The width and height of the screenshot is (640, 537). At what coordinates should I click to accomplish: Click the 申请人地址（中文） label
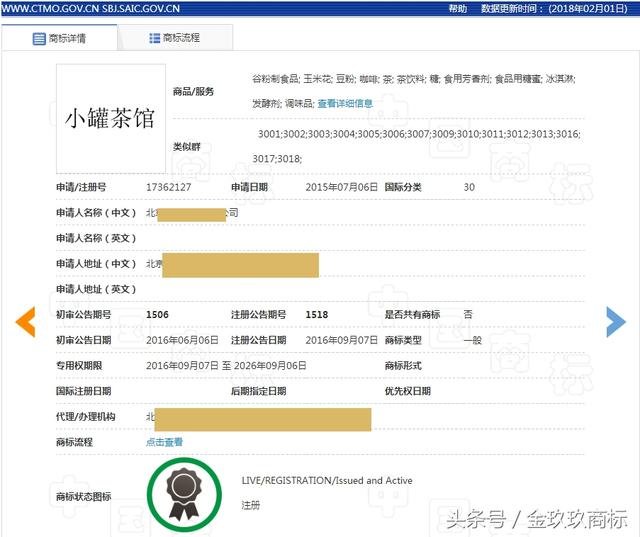coord(96,264)
